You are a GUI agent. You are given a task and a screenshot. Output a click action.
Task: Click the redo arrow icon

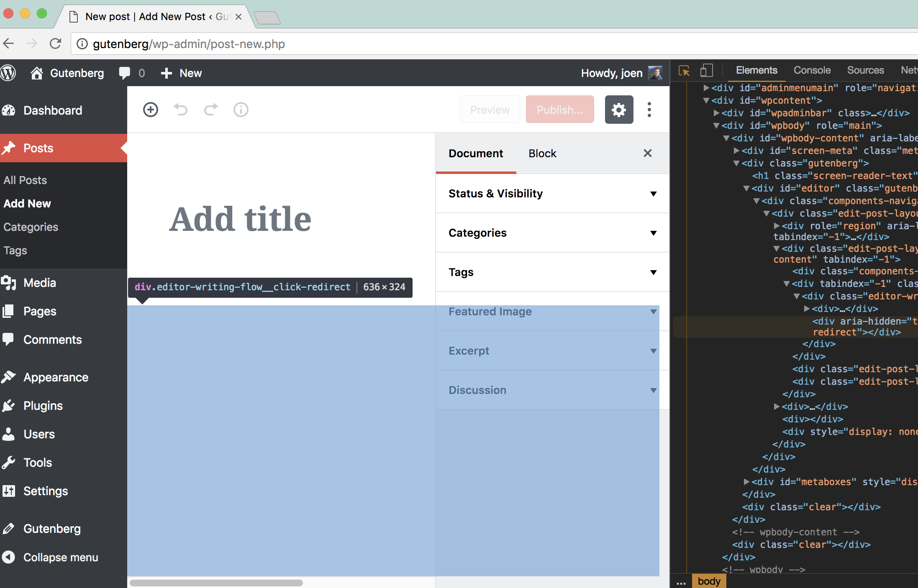[x=211, y=110]
